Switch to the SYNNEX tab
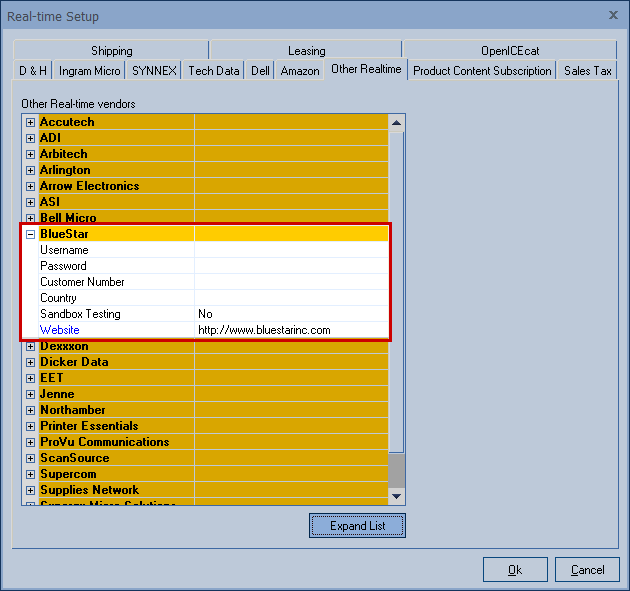This screenshot has height=591, width=630. pos(154,71)
